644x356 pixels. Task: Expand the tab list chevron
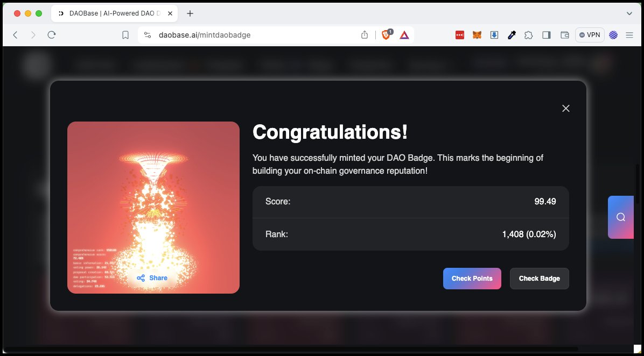coord(629,13)
